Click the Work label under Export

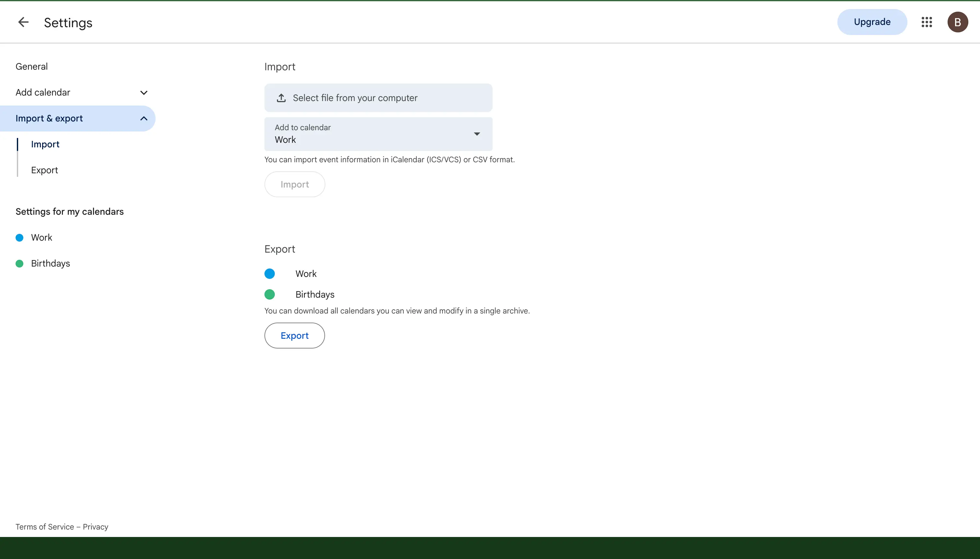click(x=306, y=274)
